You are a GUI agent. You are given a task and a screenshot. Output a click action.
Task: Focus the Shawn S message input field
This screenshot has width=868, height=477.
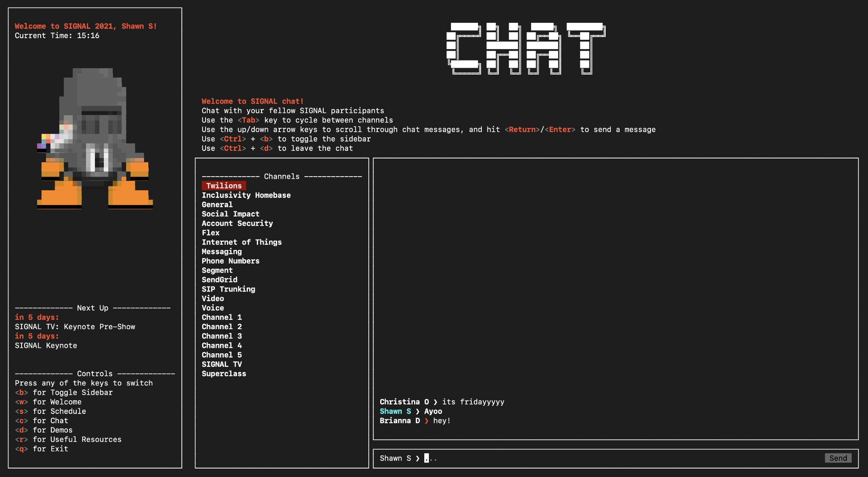coord(615,458)
